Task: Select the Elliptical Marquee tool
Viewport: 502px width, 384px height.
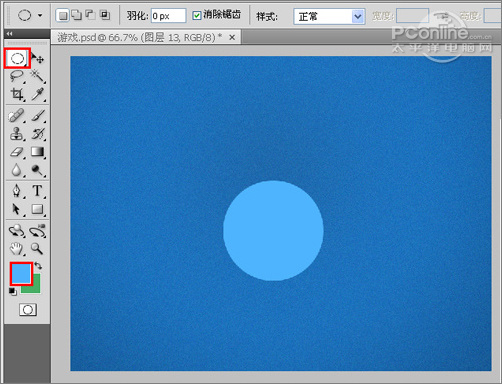Action: click(x=17, y=59)
